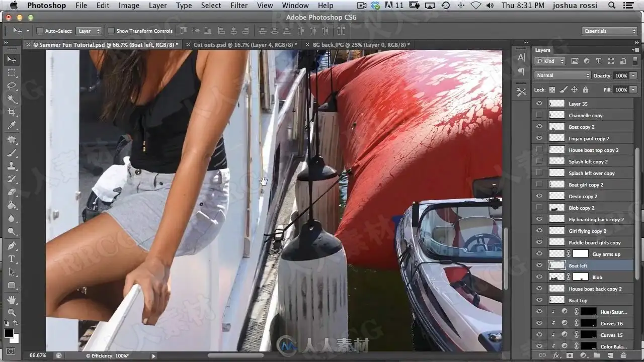Open the Opacity slider dropdown arrow

coord(633,75)
